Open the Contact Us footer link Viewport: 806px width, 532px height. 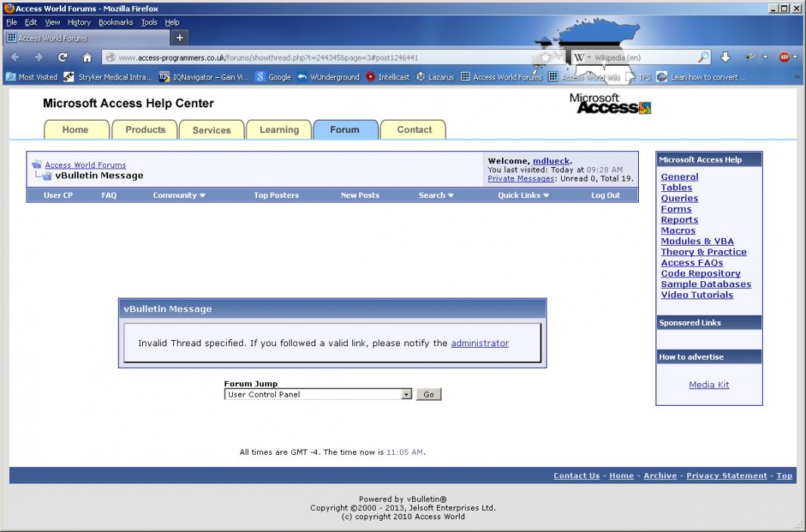pyautogui.click(x=576, y=475)
